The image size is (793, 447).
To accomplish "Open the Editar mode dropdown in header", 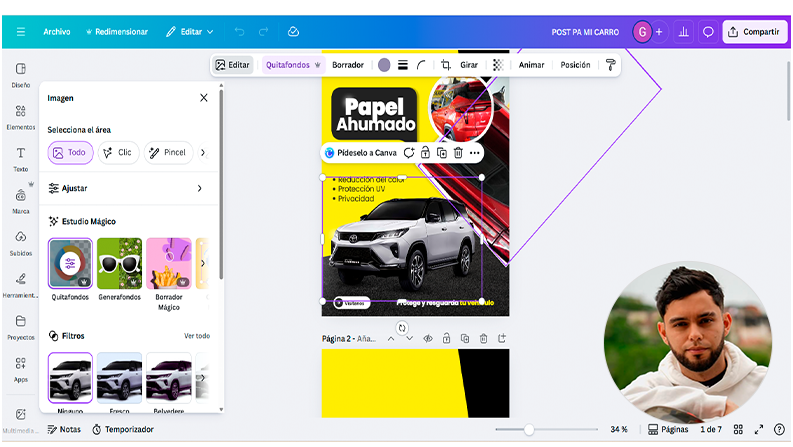I will pyautogui.click(x=189, y=32).
